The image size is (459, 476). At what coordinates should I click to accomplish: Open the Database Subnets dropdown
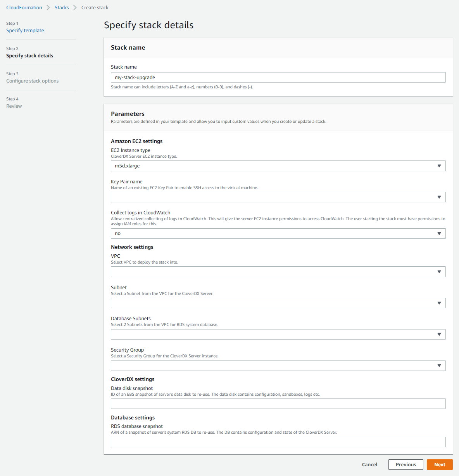coord(278,334)
